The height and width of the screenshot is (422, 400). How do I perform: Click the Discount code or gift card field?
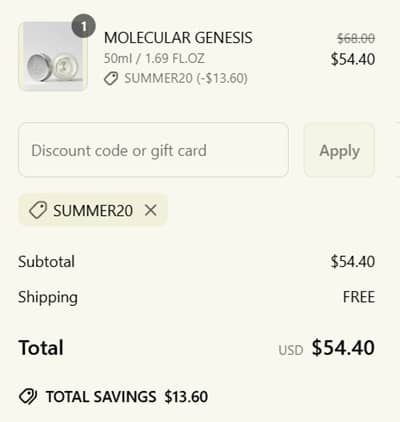pos(153,150)
